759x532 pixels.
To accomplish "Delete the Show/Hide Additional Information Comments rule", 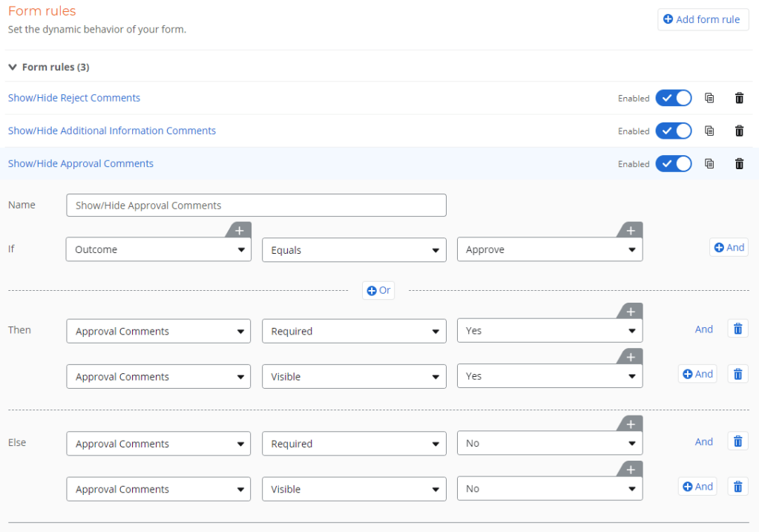I will (x=739, y=131).
